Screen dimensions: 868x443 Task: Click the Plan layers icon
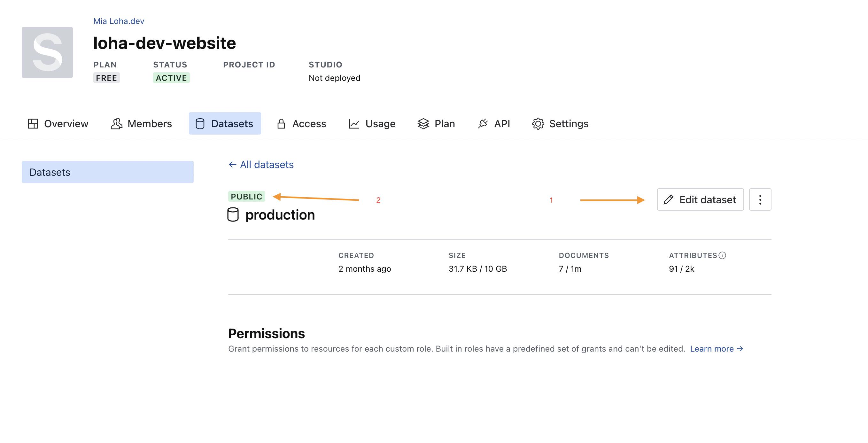(x=423, y=124)
